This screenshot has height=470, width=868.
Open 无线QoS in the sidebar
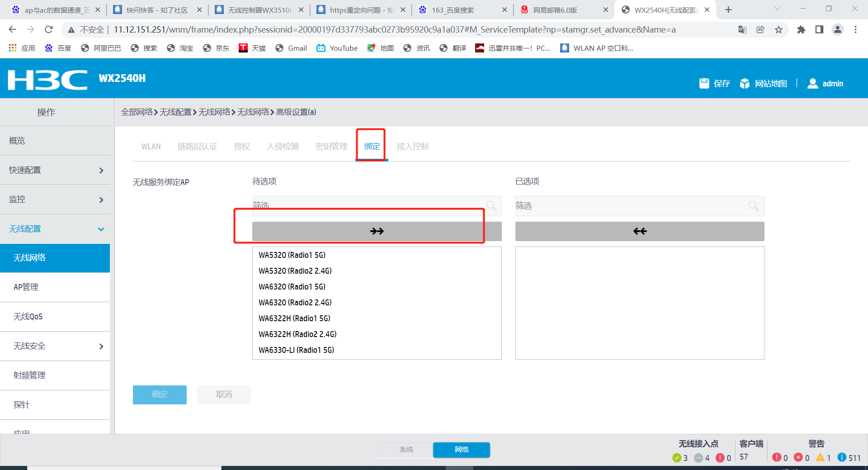coord(55,317)
